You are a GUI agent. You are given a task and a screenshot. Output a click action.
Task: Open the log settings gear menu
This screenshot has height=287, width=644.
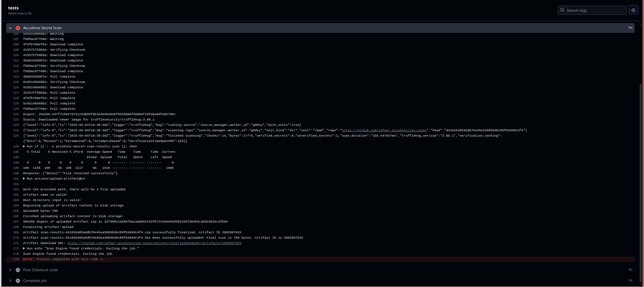tap(633, 10)
